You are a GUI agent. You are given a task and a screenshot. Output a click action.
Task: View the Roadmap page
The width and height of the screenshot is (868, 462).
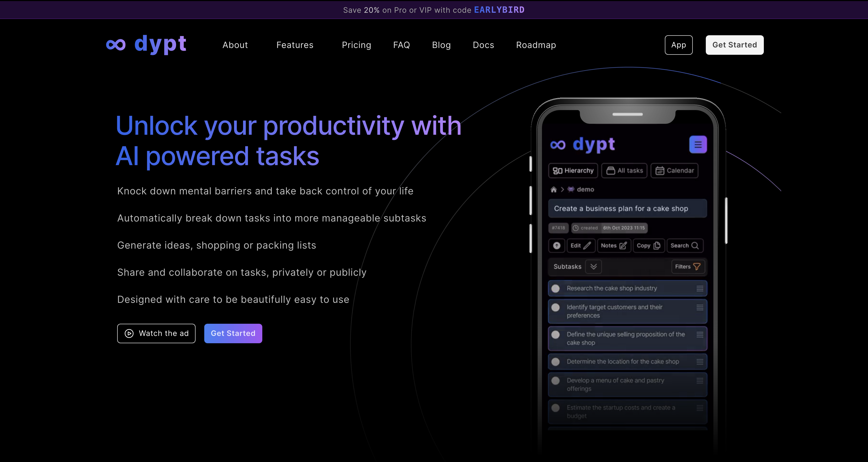click(x=536, y=45)
